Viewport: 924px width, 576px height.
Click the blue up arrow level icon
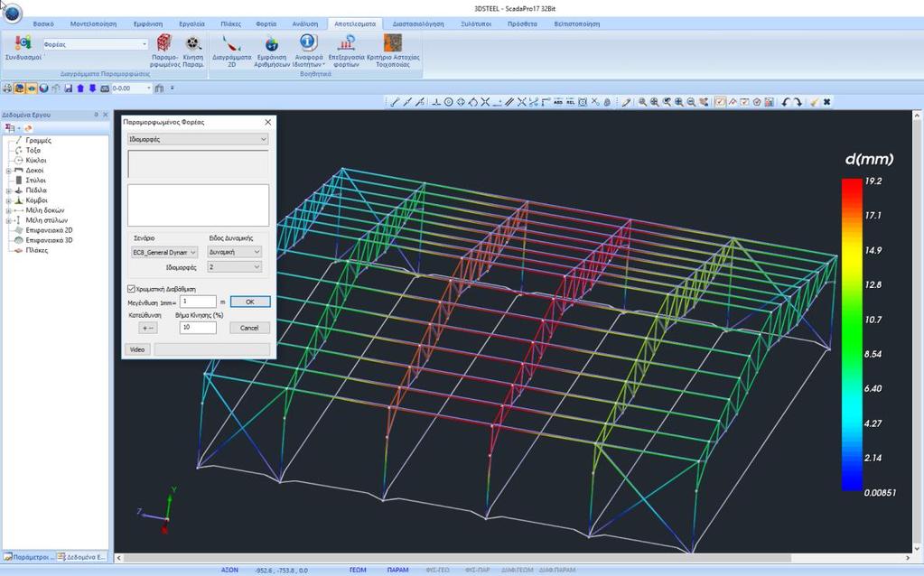pyautogui.click(x=80, y=88)
